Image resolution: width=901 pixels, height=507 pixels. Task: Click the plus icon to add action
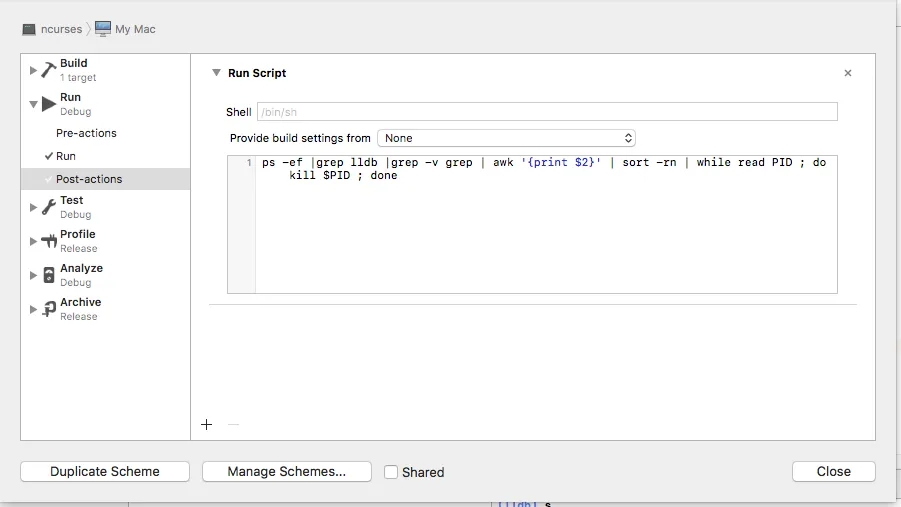[x=207, y=425]
